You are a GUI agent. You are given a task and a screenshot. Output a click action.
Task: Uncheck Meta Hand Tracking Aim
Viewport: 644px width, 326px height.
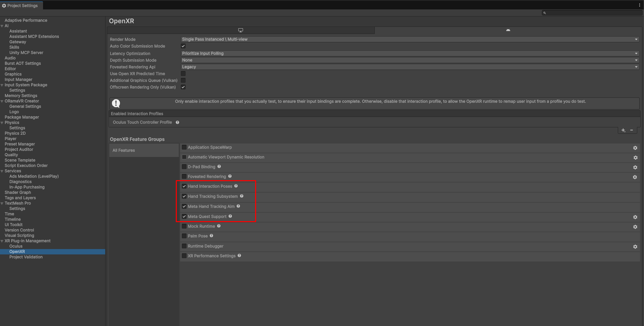coord(184,206)
